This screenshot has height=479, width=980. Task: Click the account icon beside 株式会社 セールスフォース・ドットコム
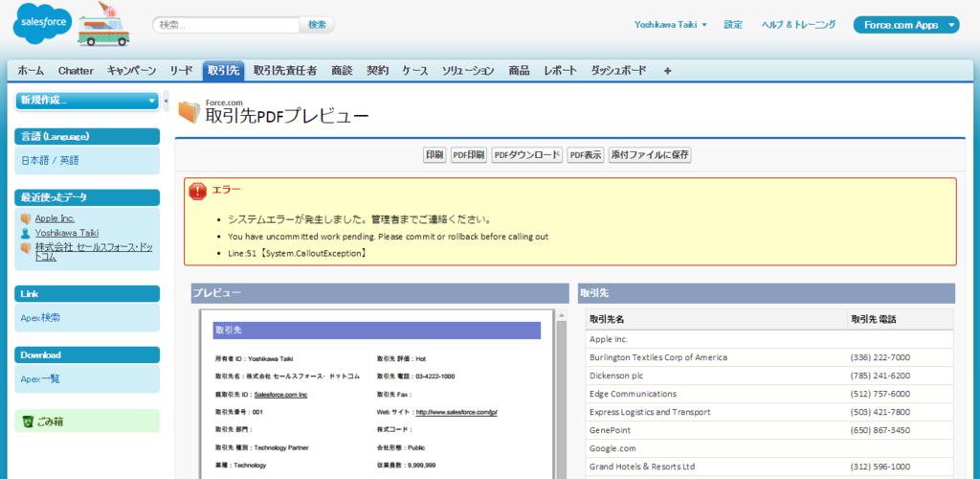(26, 247)
